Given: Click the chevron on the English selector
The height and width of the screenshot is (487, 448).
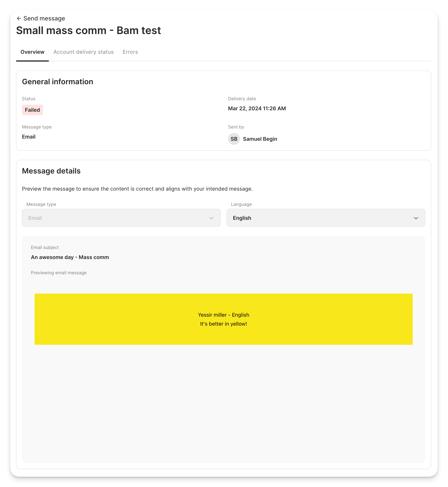Looking at the screenshot, I should click(416, 218).
